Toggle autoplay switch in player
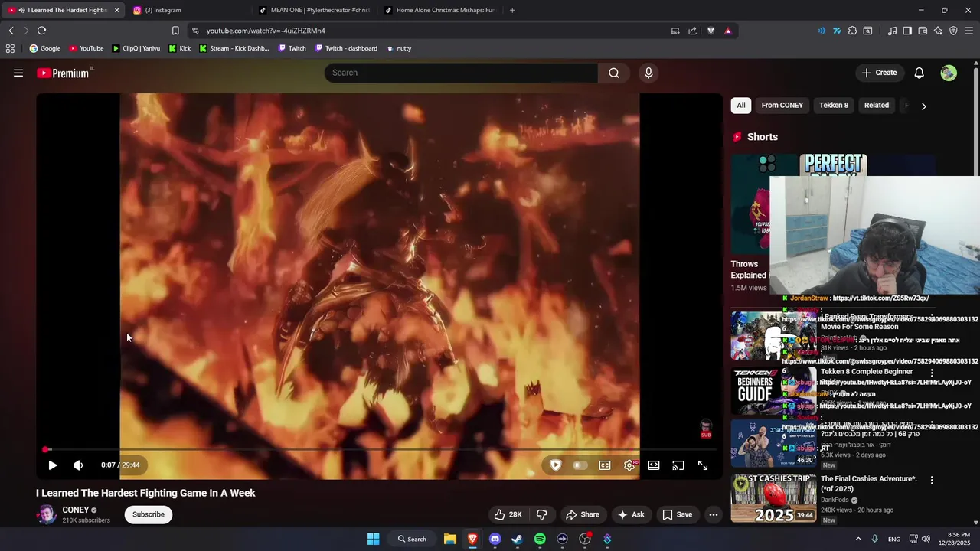 (x=580, y=465)
